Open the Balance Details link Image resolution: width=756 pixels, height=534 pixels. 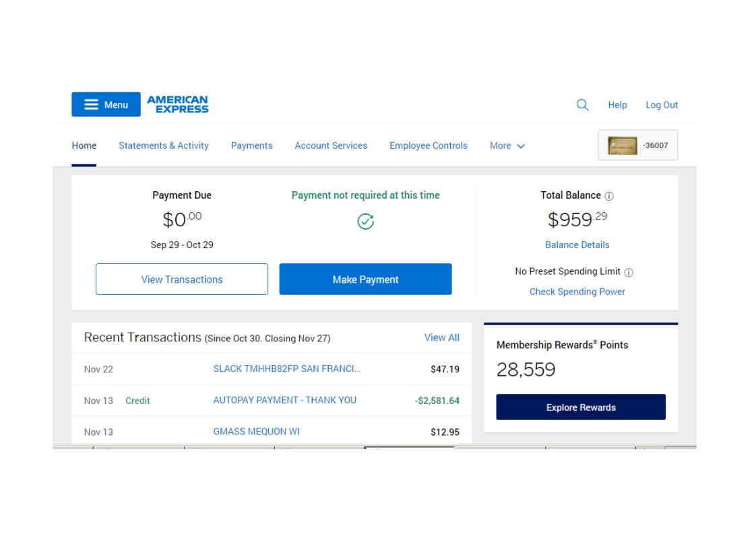(x=577, y=245)
